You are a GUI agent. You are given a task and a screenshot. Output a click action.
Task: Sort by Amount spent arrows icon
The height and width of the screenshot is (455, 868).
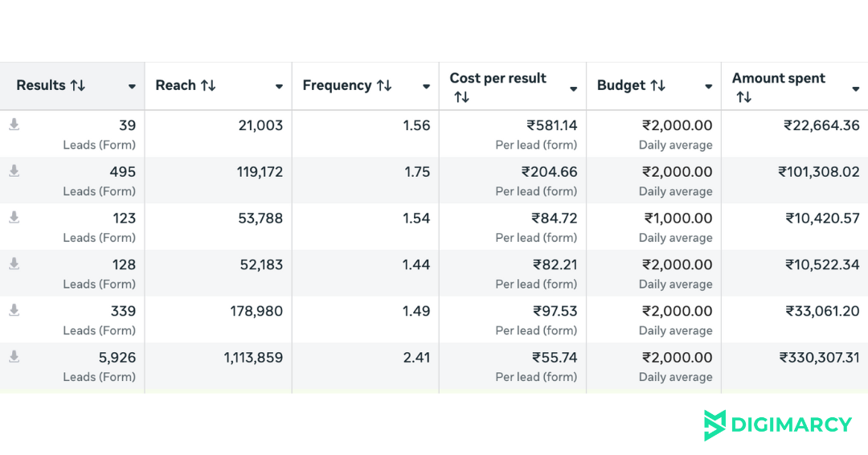click(x=743, y=97)
